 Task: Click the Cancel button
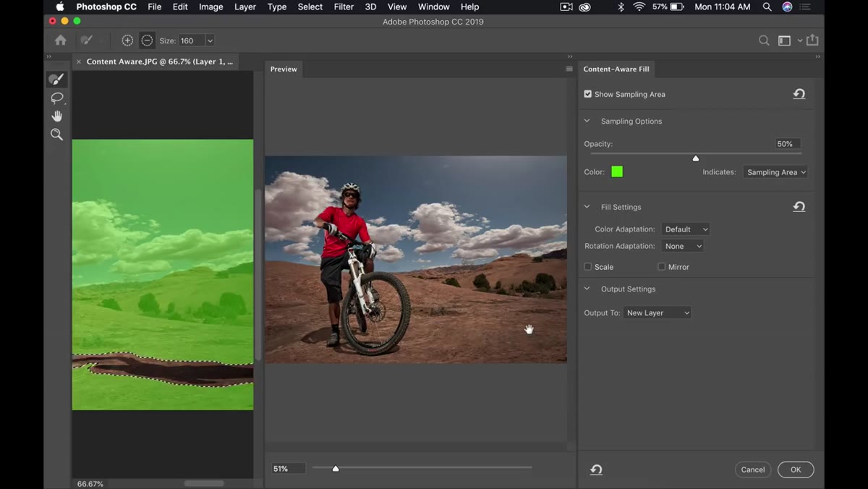(x=753, y=469)
